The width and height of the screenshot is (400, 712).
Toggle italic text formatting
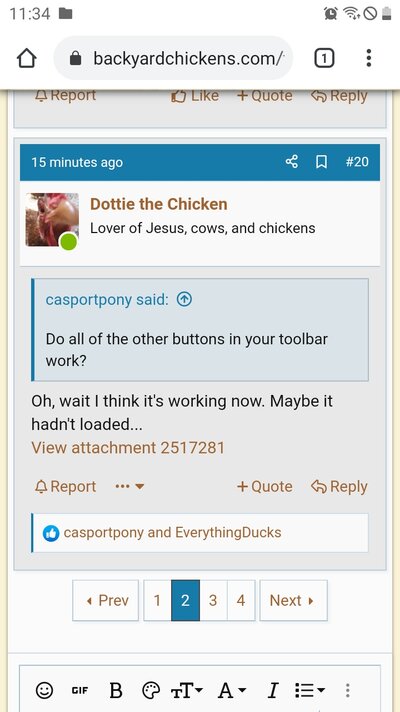(x=272, y=691)
